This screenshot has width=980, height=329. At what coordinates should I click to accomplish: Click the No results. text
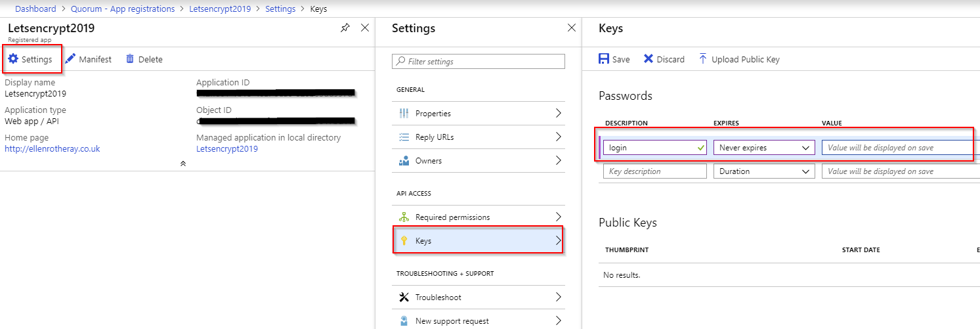[622, 275]
